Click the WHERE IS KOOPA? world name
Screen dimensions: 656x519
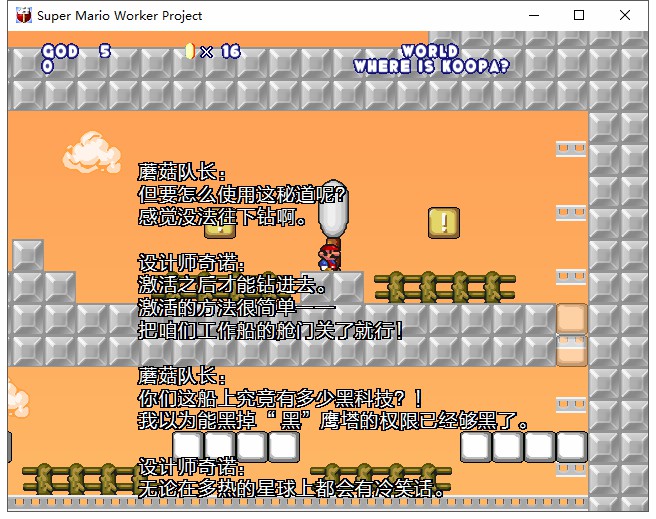tap(431, 66)
